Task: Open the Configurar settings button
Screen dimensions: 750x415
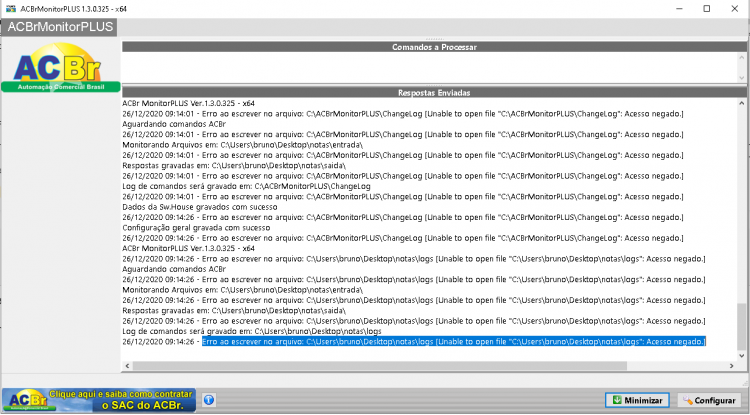Action: 709,400
